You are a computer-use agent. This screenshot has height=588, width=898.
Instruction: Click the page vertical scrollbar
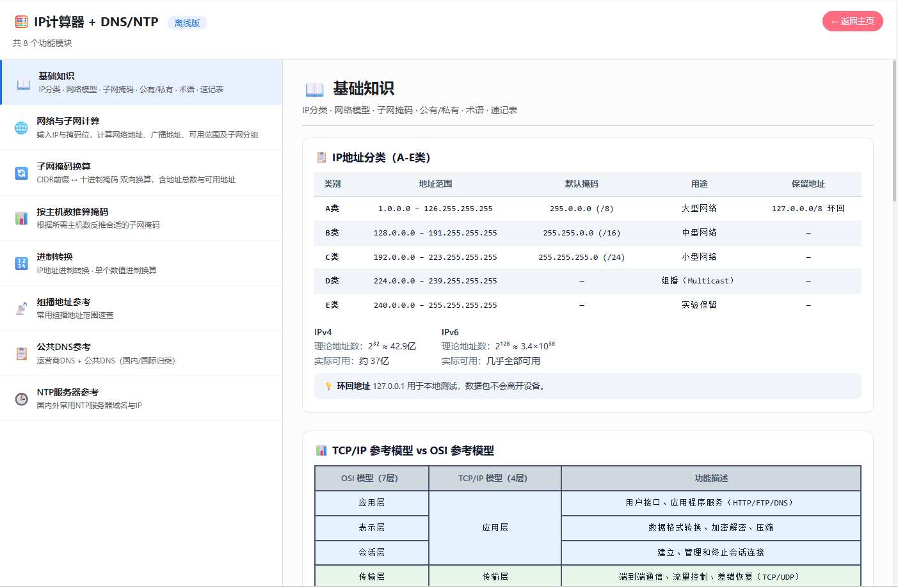(894, 131)
